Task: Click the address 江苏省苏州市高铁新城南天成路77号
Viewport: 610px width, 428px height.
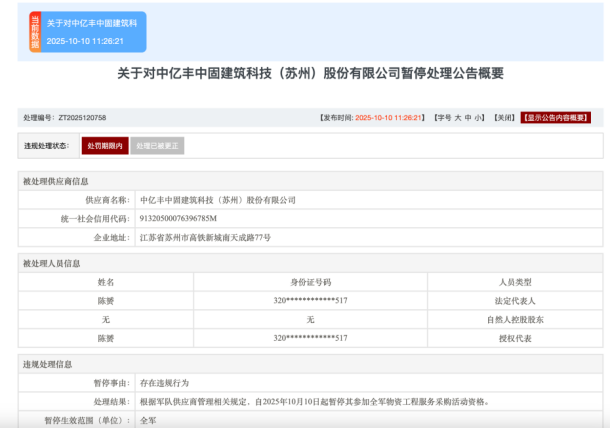Action: (204, 237)
